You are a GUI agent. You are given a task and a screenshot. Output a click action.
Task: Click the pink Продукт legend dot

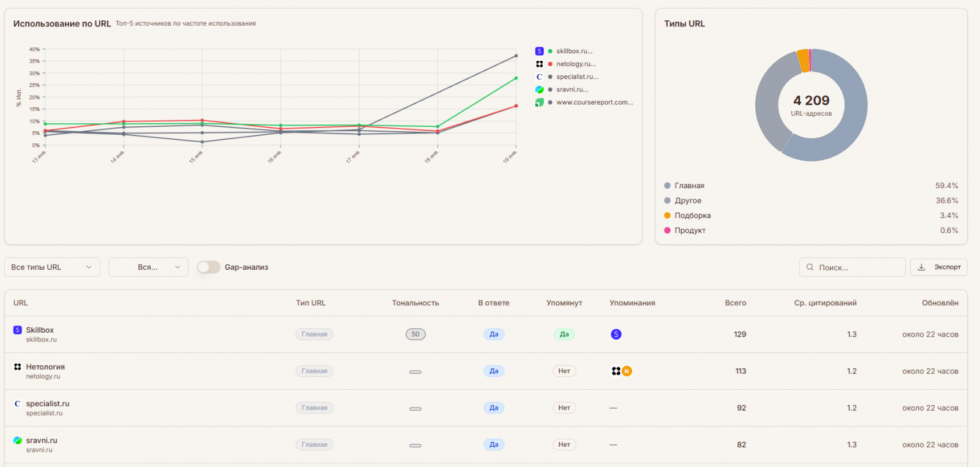tap(667, 231)
